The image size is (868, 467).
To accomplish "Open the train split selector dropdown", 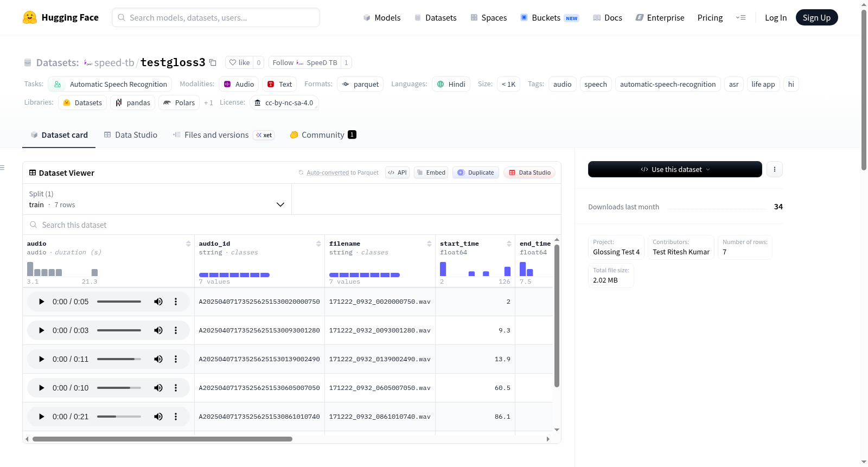I will [157, 199].
